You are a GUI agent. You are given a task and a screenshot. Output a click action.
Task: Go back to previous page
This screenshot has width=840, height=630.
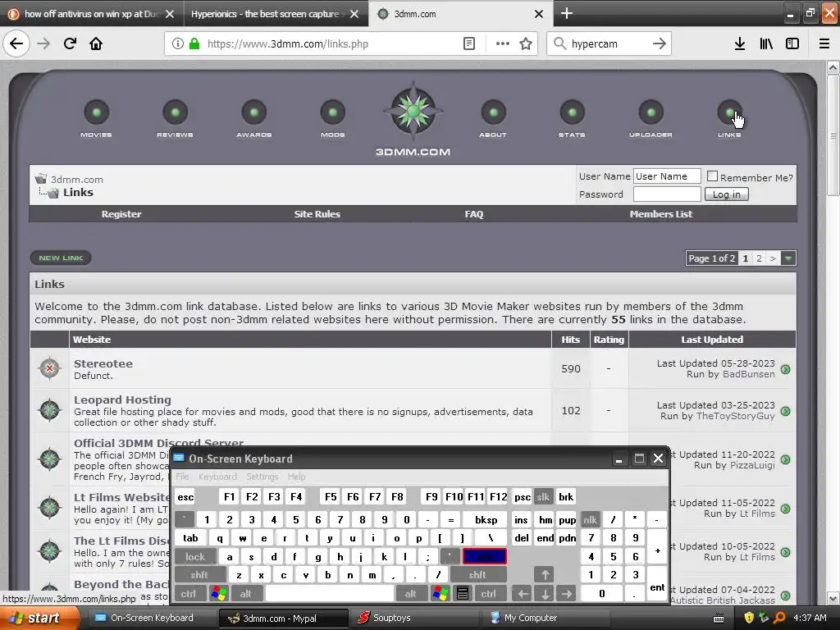(16, 43)
